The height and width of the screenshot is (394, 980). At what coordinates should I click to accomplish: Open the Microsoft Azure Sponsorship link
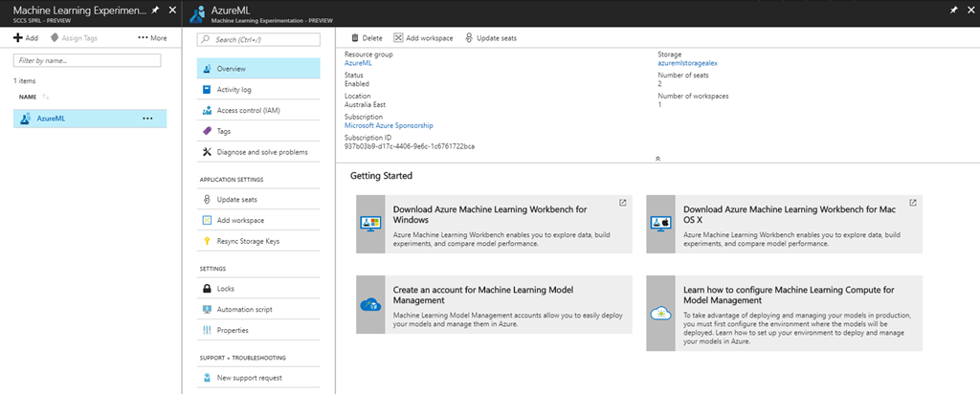click(x=389, y=125)
